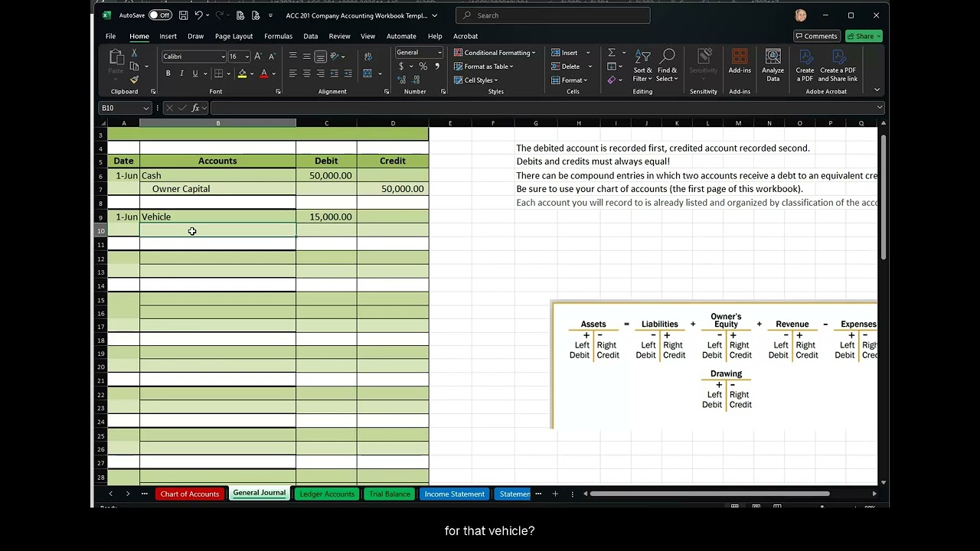Toggle AutoSave off switch

[160, 15]
